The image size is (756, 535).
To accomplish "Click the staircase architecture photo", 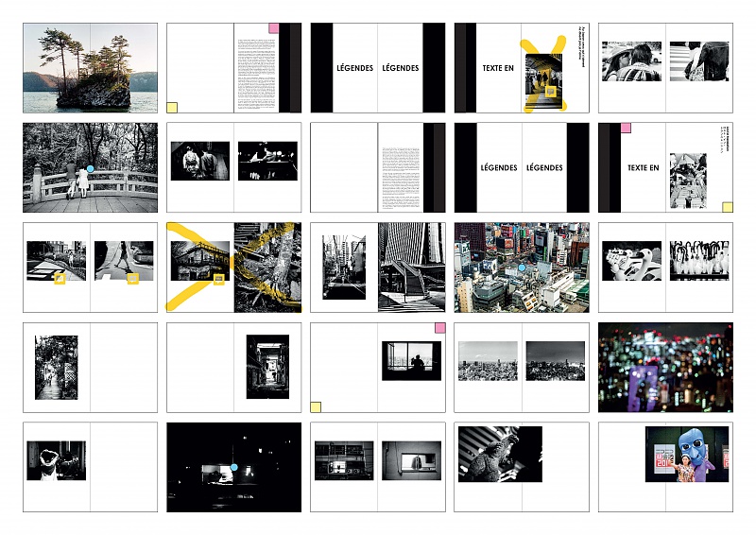I will tap(411, 267).
